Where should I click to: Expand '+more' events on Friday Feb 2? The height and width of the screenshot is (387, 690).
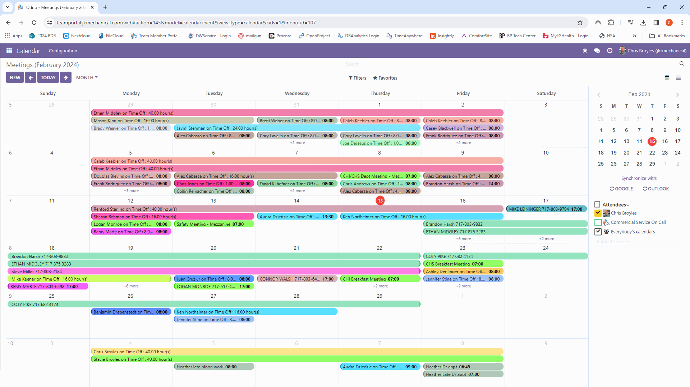coord(463,143)
